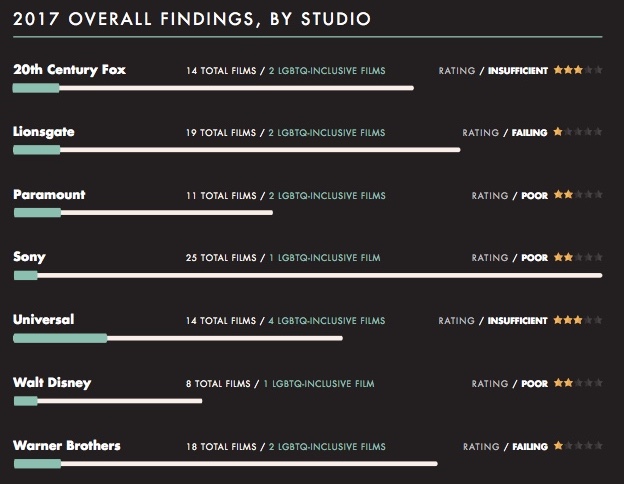Click the Sony films progress bar
This screenshot has width=624, height=484.
pos(308,275)
